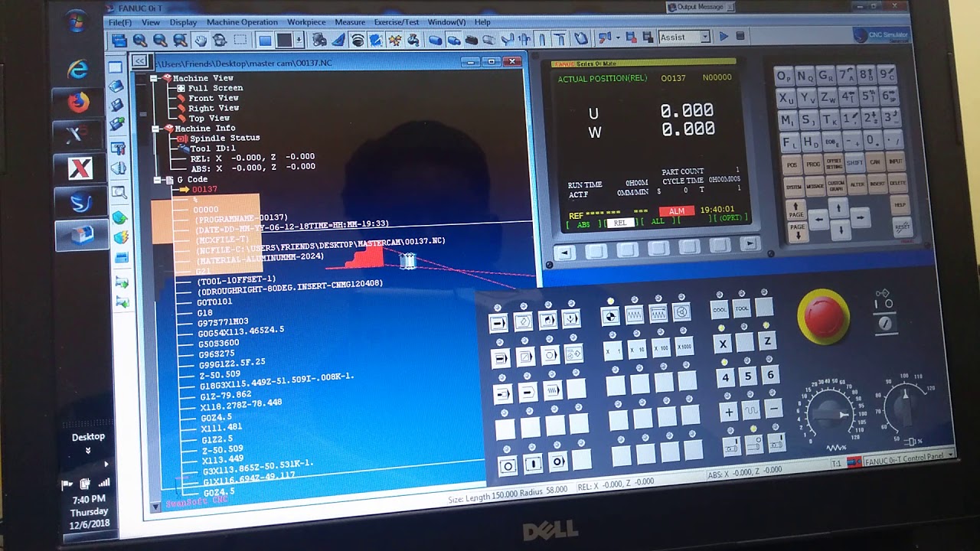Select Front View in tree
Viewport: 980px width, 551px height.
click(x=214, y=98)
